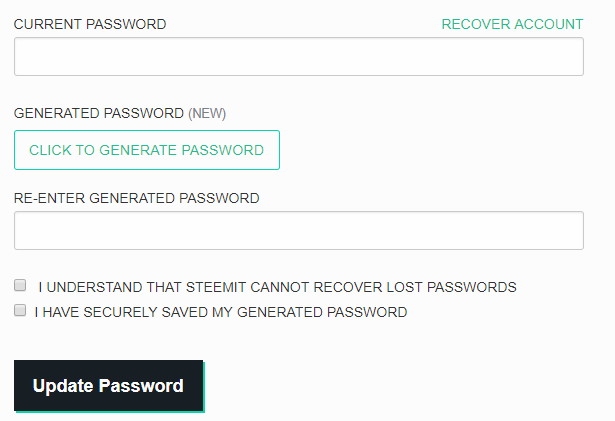Focus the Re-enter Generated Password field
Screen dimensions: 615x421
pos(298,230)
